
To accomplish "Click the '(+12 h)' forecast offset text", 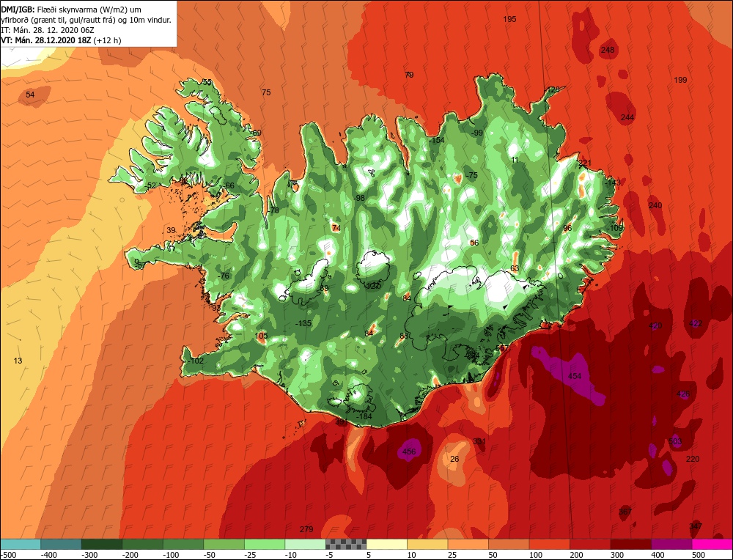I will [107, 40].
